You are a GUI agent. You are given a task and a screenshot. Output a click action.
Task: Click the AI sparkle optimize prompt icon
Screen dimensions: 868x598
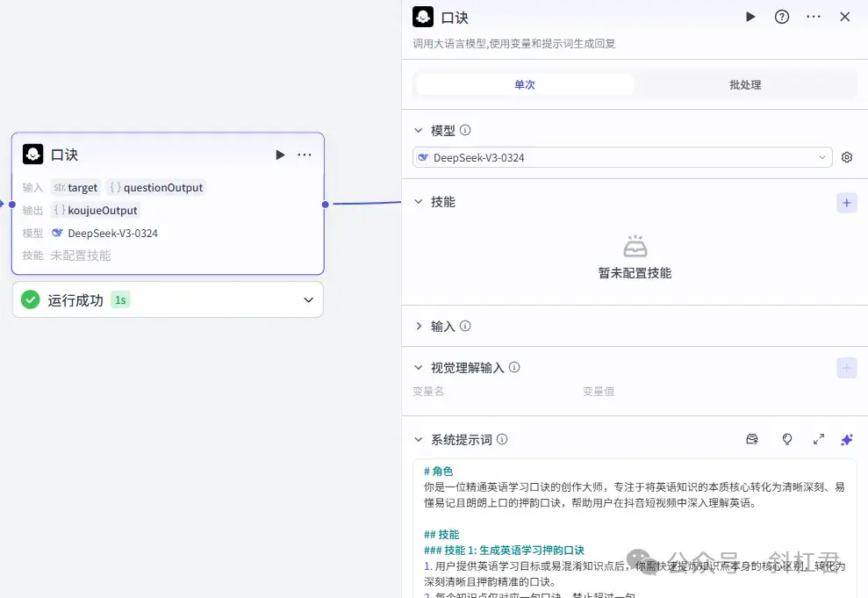coord(847,440)
